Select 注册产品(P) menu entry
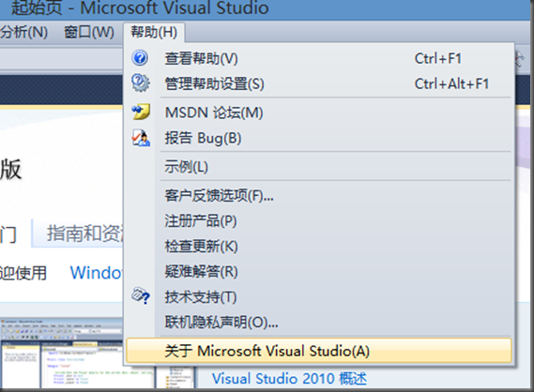This screenshot has height=392, width=534. point(319,220)
